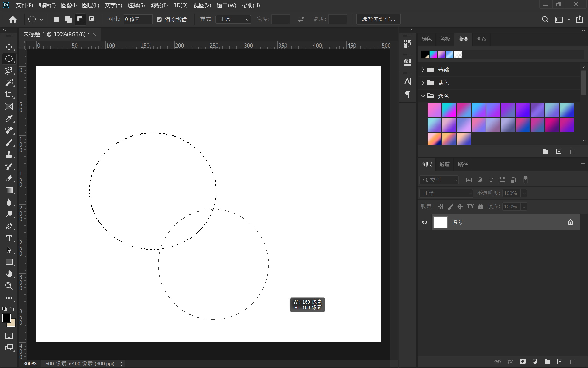Image resolution: width=588 pixels, height=368 pixels.
Task: Expand the 蓝色 gradient folder
Action: pyautogui.click(x=423, y=83)
